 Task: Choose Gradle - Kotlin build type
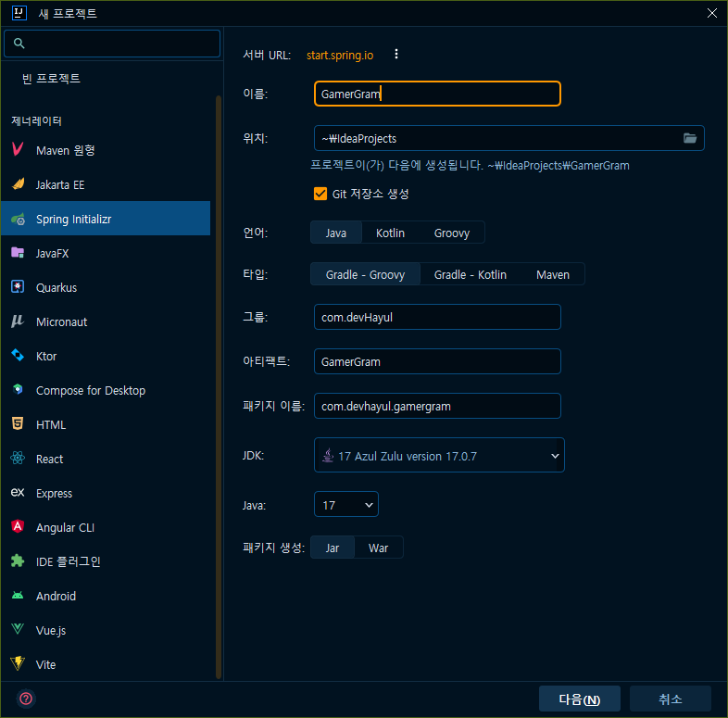coord(470,274)
